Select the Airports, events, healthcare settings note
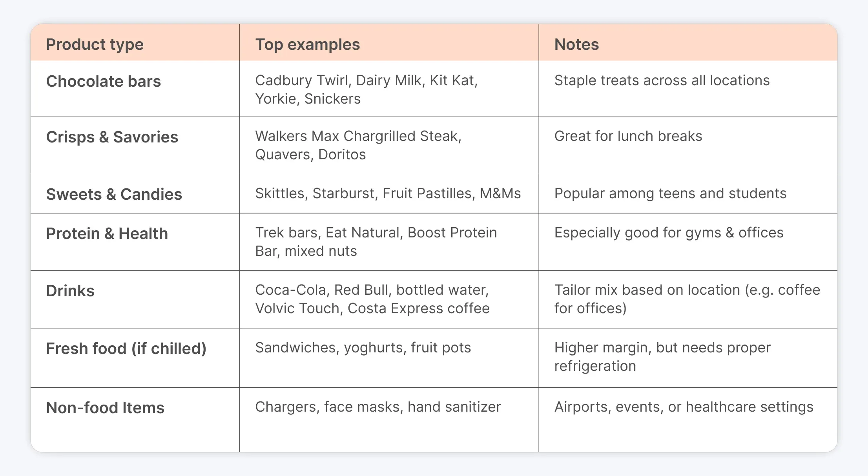 pos(684,407)
